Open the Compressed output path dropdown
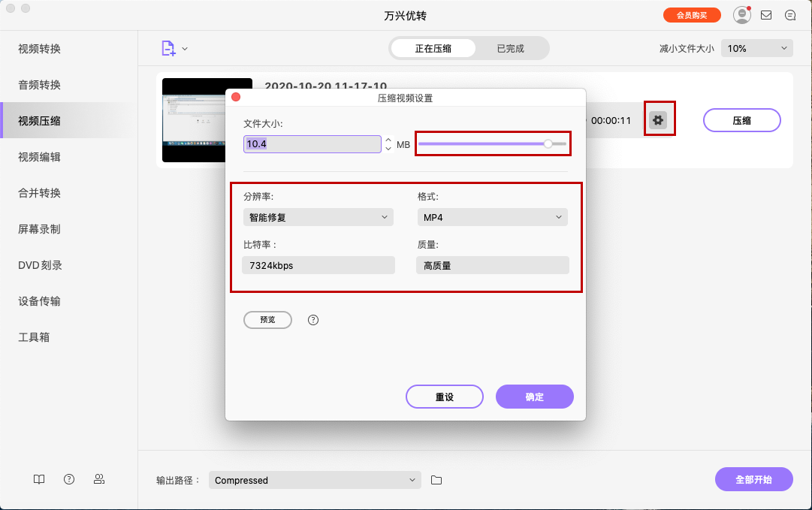Image resolution: width=812 pixels, height=510 pixels. 315,479
